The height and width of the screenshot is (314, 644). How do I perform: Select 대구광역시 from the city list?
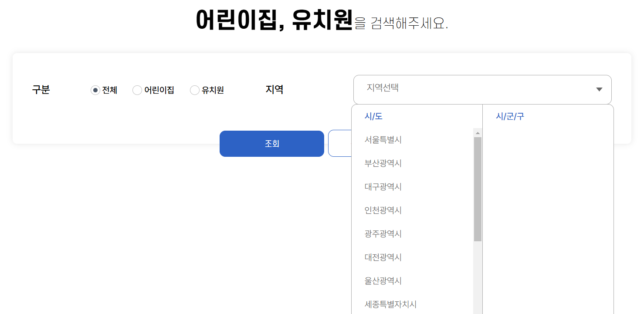point(383,187)
